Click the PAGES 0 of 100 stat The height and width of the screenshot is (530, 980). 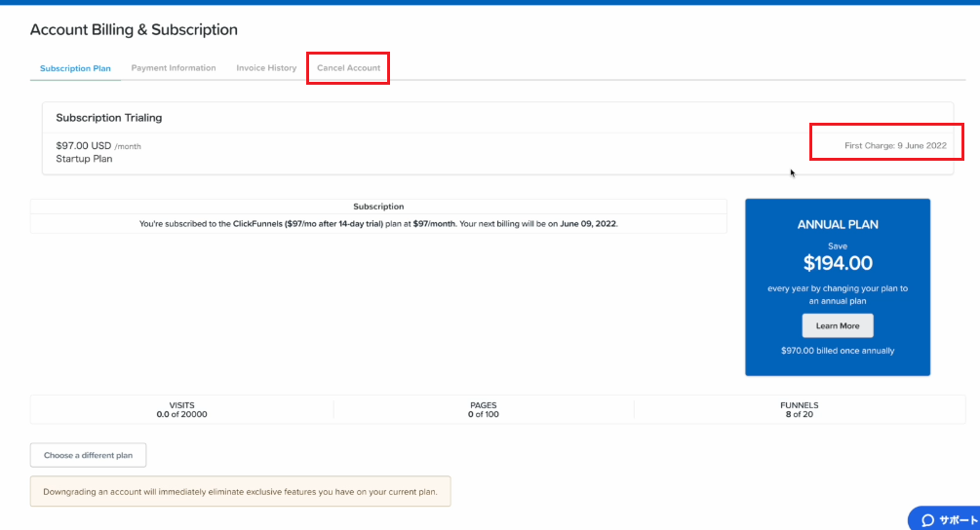pos(483,409)
